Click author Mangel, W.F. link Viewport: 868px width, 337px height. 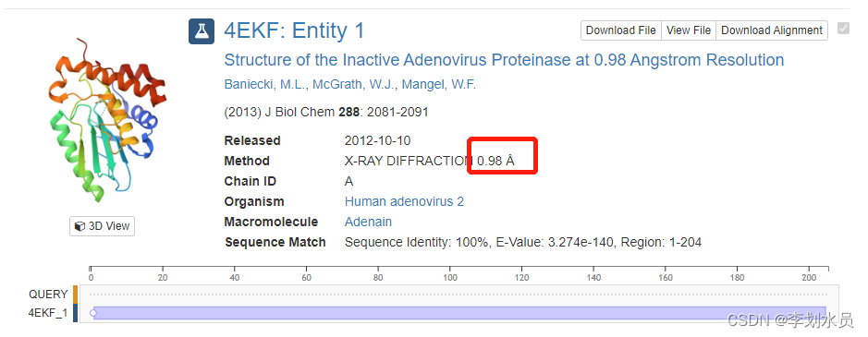point(438,85)
